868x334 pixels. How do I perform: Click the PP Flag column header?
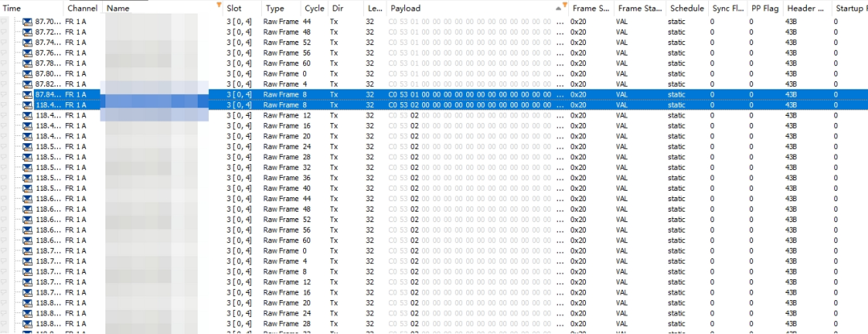click(764, 7)
